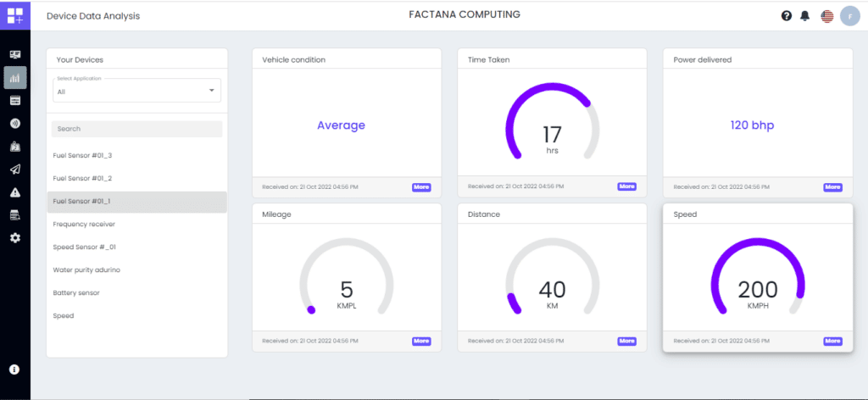Click More on Power delivered card
Viewport: 868px width, 400px height.
point(832,187)
